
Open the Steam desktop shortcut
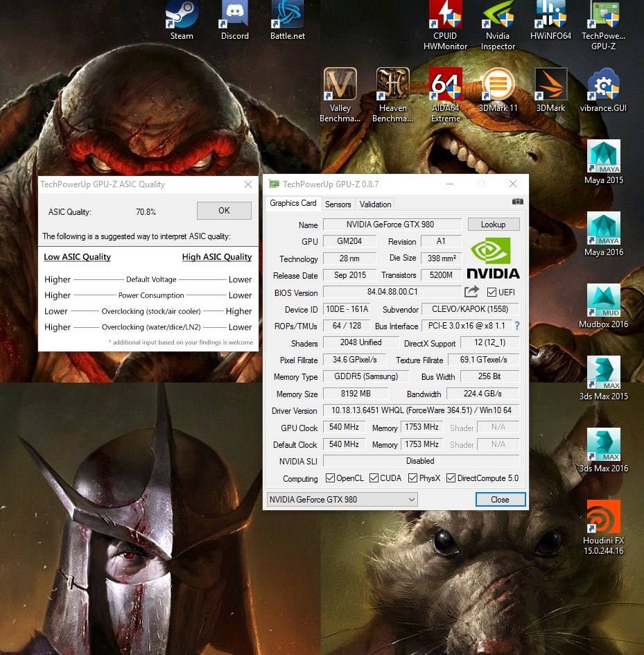(182, 20)
